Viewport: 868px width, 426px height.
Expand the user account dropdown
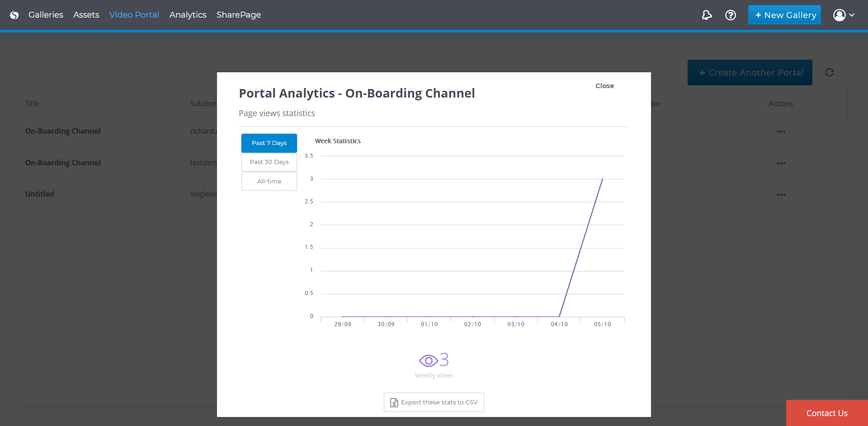coord(844,15)
